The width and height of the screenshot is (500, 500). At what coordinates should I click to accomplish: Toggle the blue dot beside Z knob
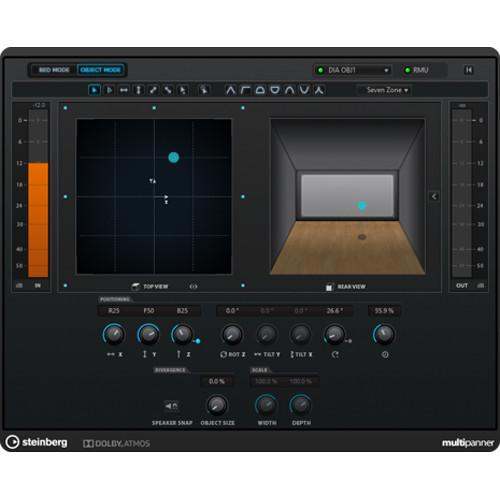tap(198, 341)
